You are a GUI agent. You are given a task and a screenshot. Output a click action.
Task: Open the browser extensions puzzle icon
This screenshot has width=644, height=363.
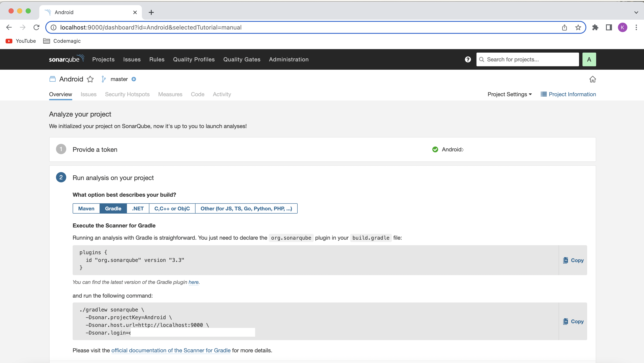[x=595, y=28]
